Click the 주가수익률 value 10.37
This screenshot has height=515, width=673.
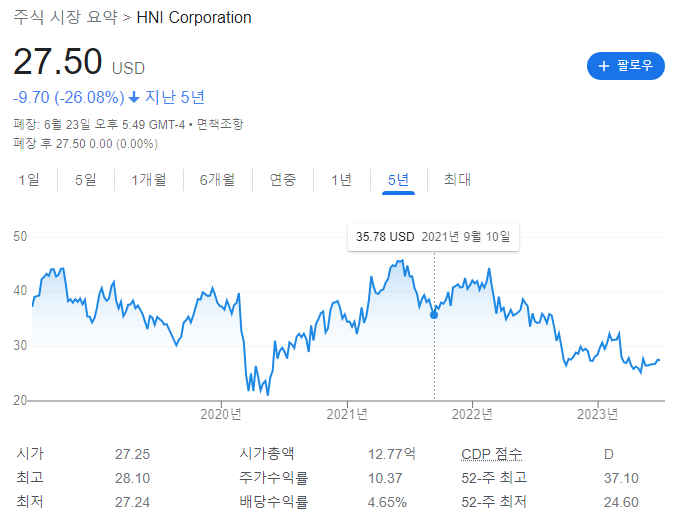[385, 478]
